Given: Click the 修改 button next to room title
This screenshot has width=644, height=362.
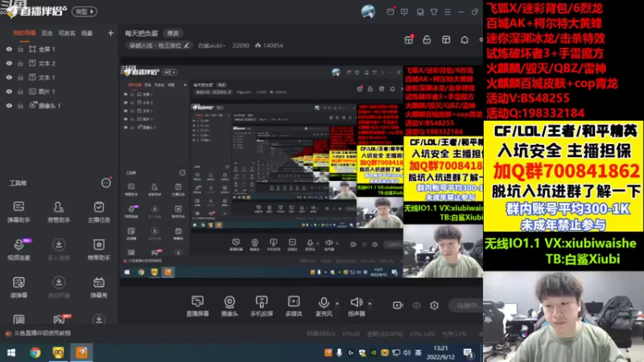Looking at the screenshot, I should click(173, 33).
